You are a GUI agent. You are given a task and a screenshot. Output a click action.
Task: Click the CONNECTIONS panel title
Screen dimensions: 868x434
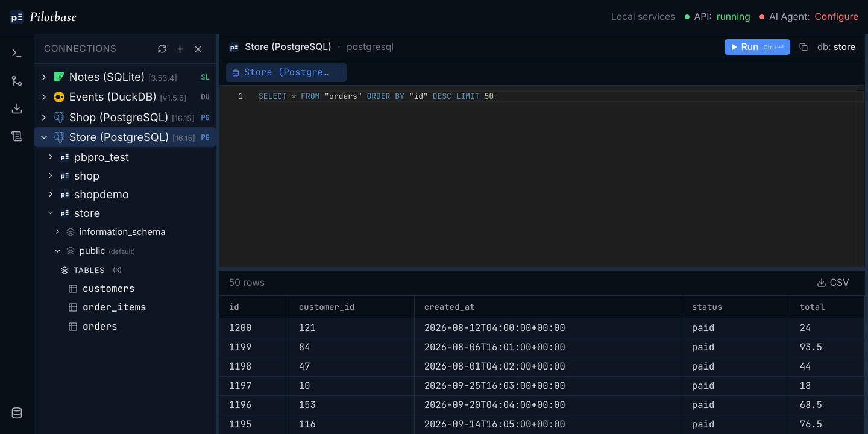pos(80,49)
